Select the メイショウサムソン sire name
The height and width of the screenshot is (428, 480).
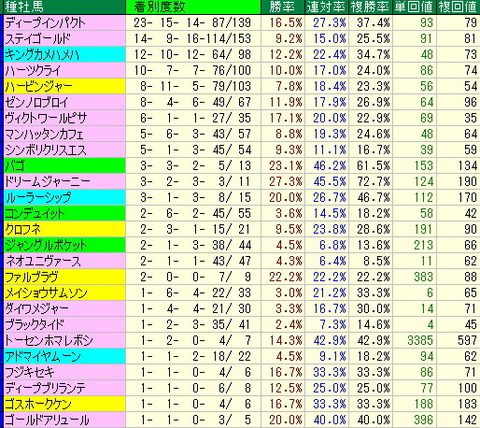(x=46, y=293)
